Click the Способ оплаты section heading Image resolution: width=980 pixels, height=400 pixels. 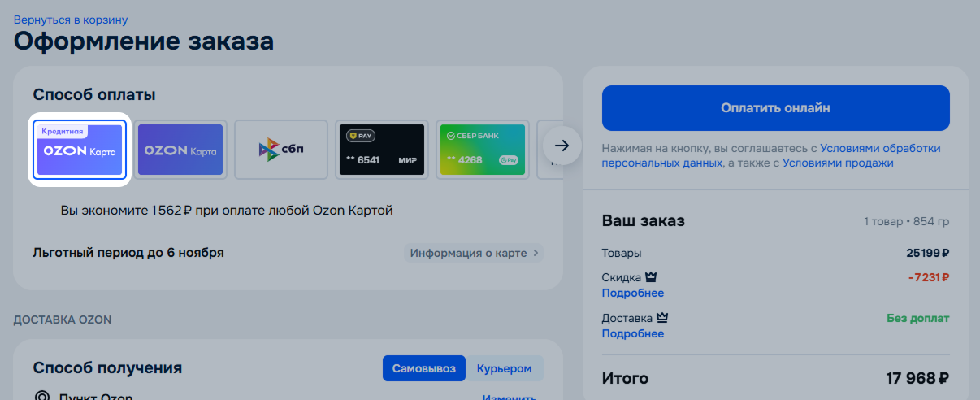[94, 95]
